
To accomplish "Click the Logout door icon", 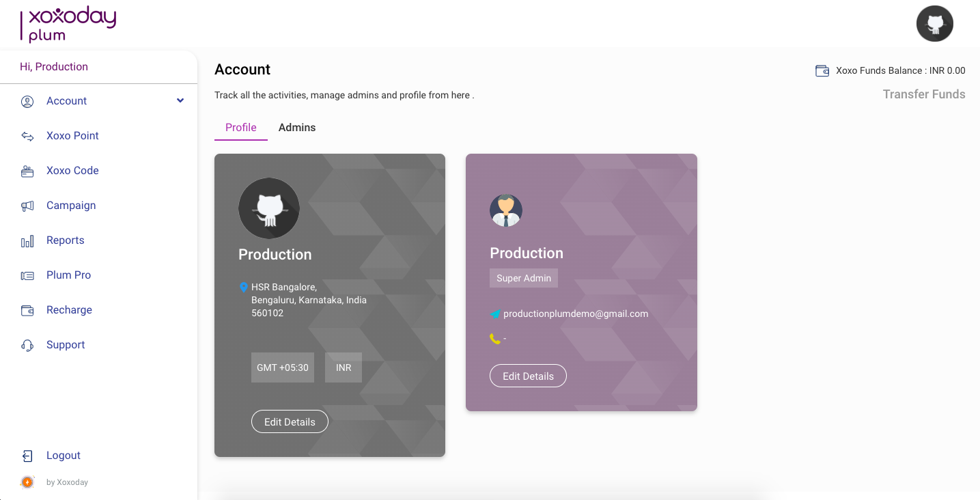I will click(x=27, y=456).
